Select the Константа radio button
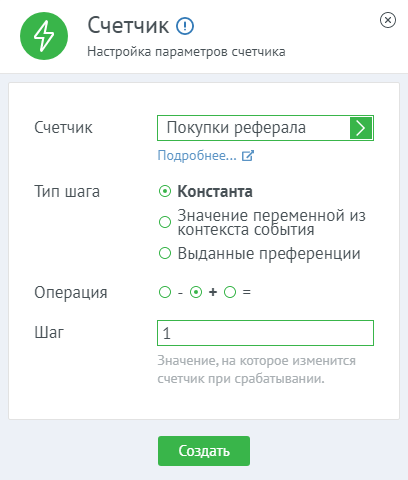This screenshot has width=408, height=480. pyautogui.click(x=165, y=191)
